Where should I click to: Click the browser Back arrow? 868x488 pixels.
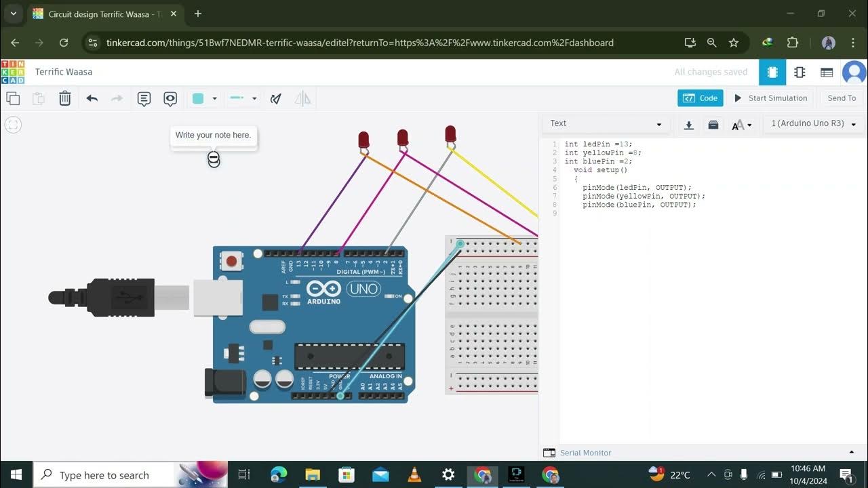(15, 43)
